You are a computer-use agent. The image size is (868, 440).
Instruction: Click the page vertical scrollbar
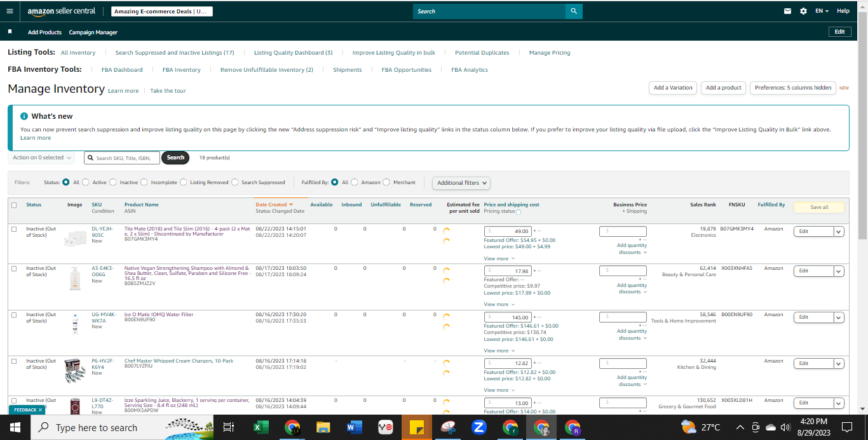tap(862, 127)
